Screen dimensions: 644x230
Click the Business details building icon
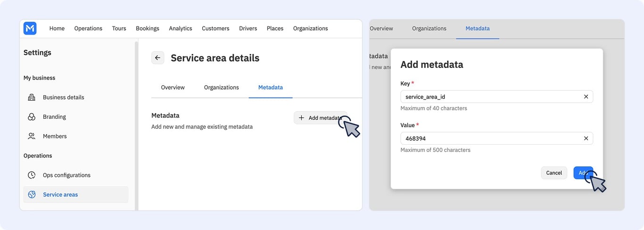tap(32, 98)
